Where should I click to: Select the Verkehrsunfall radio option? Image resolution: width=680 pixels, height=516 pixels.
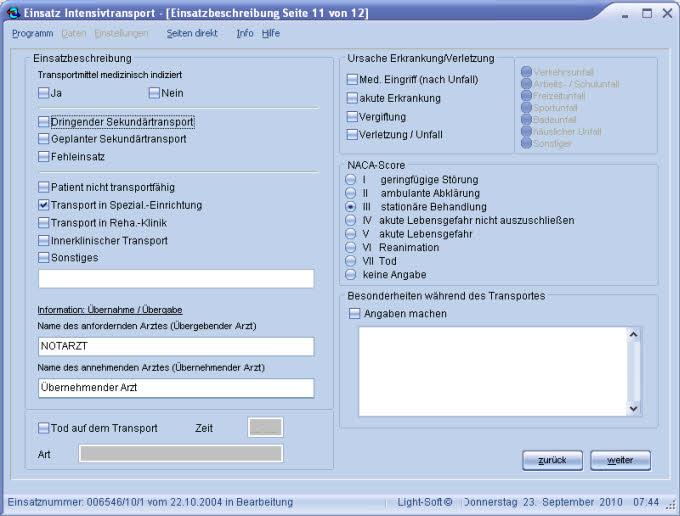click(526, 72)
